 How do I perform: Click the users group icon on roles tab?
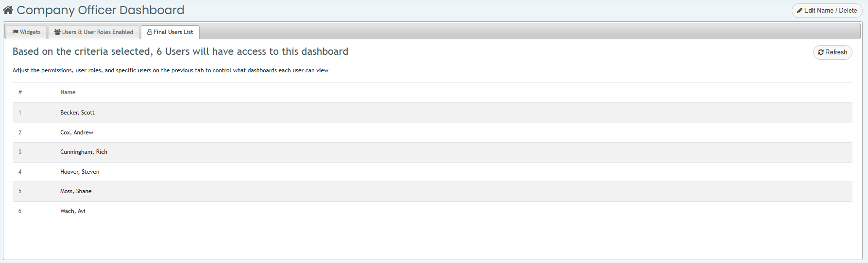(x=57, y=32)
